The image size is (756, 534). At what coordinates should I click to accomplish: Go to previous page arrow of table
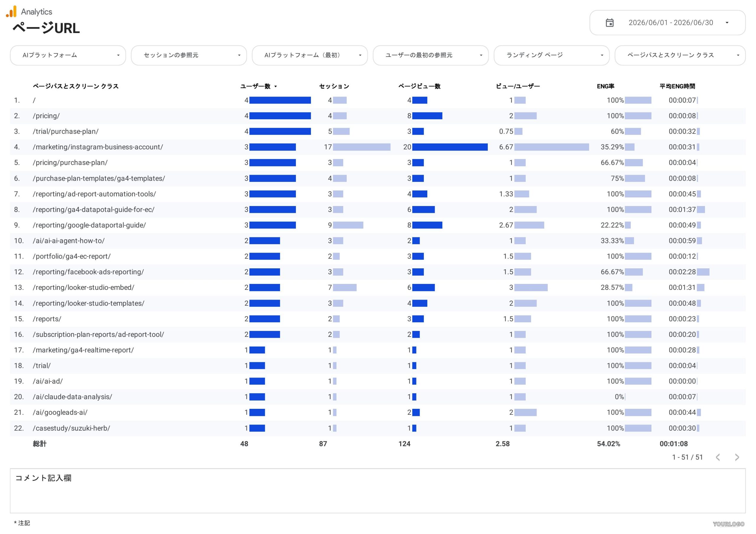pyautogui.click(x=718, y=457)
